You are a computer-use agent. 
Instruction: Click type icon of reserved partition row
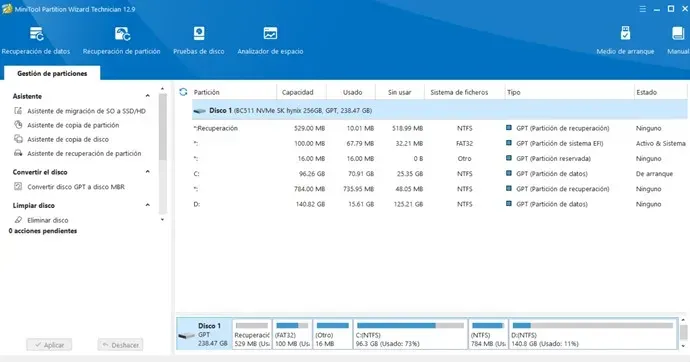click(509, 158)
